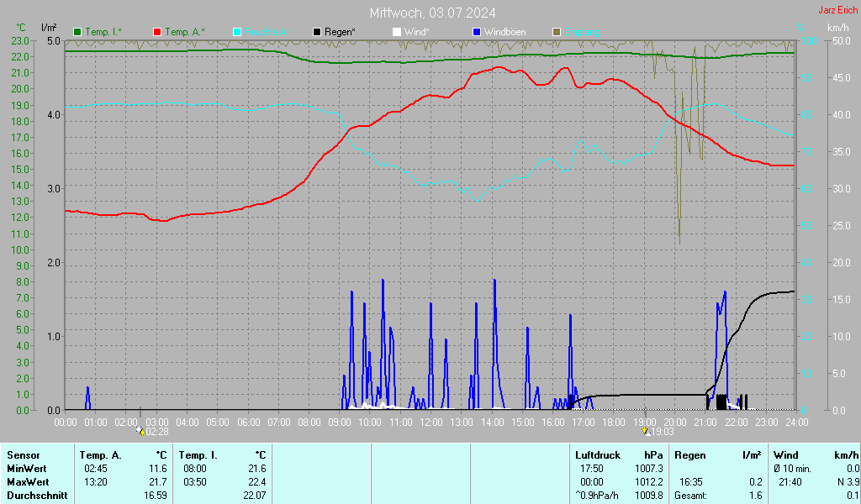Select the MaxWert row label

tap(28, 482)
